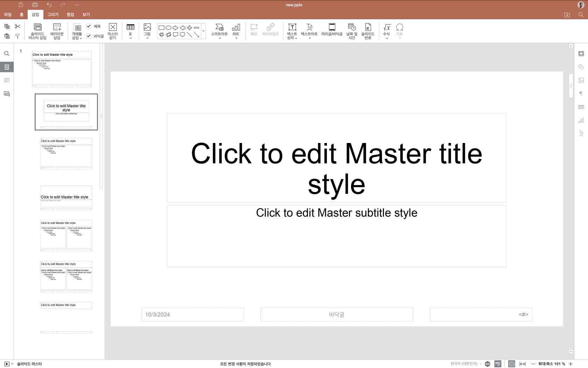
Task: Toggle the ABC spell check button
Action: click(498, 364)
